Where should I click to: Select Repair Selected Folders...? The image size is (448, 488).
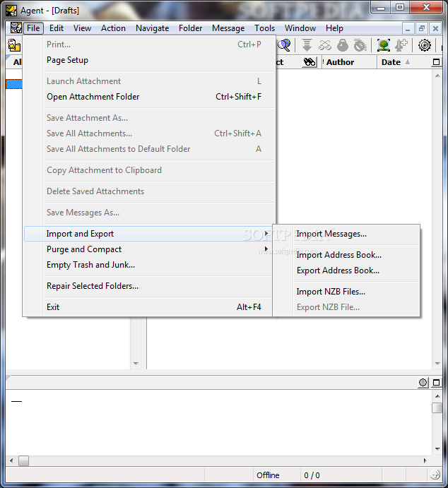pos(148,286)
